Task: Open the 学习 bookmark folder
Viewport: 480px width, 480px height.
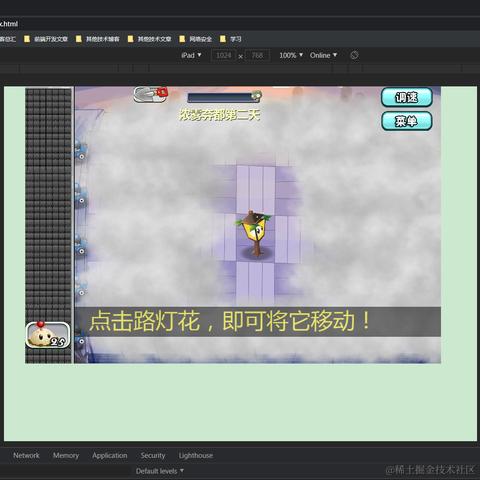Action: [231, 39]
